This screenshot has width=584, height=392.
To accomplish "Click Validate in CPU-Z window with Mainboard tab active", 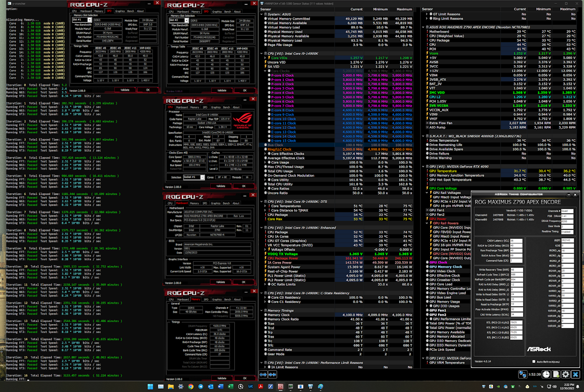I will 220,282.
